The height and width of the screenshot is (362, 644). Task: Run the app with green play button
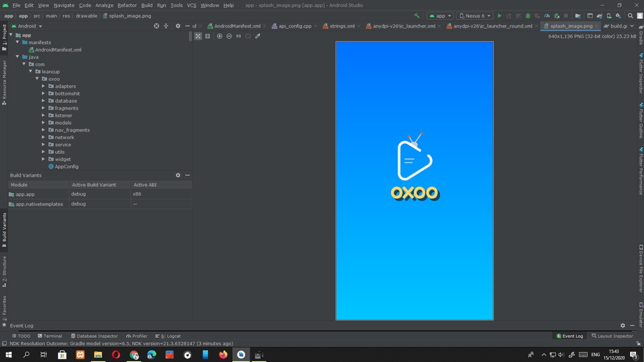[x=499, y=15]
